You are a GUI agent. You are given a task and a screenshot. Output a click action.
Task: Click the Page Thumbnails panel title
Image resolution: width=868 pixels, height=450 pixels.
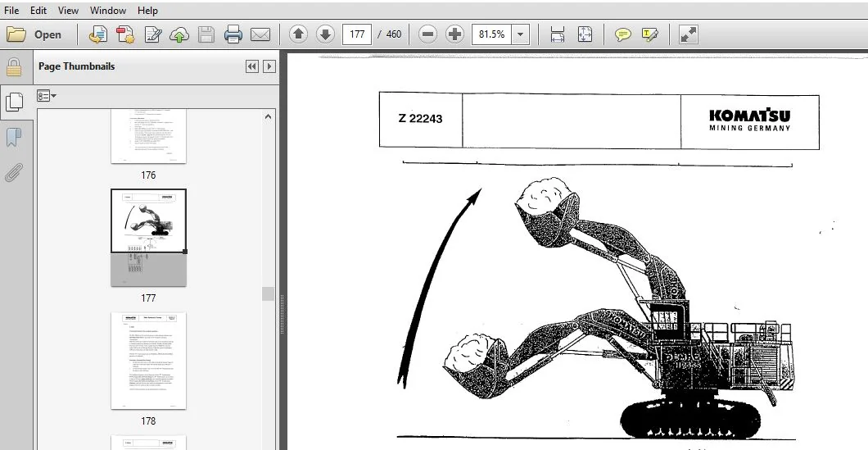76,66
